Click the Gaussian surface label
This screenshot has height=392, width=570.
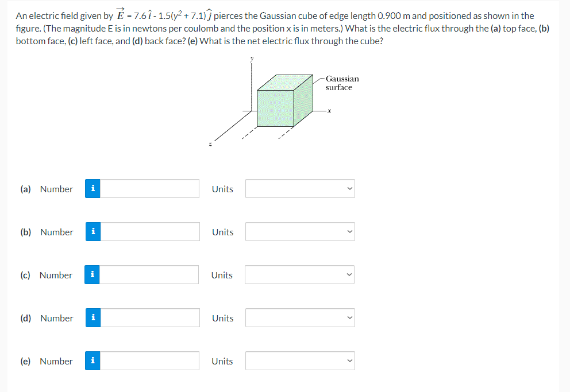point(342,83)
